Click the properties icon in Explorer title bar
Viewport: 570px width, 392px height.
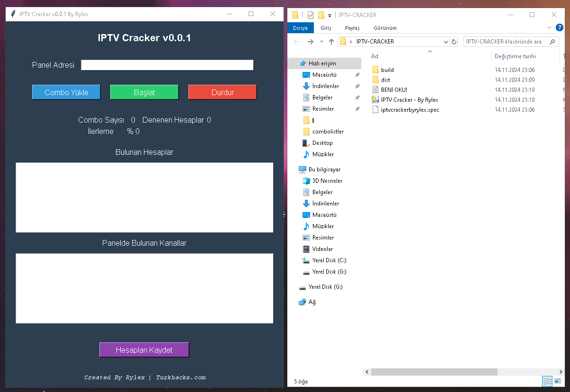[x=311, y=15]
